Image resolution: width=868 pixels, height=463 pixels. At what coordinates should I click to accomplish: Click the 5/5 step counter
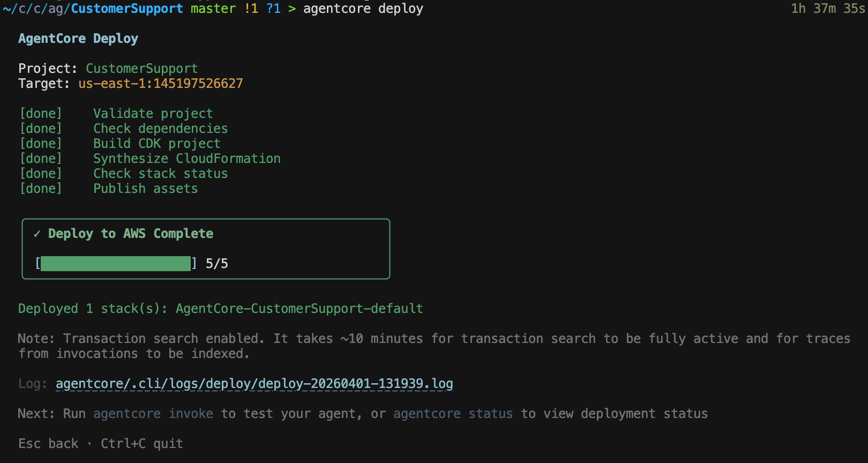(x=217, y=264)
